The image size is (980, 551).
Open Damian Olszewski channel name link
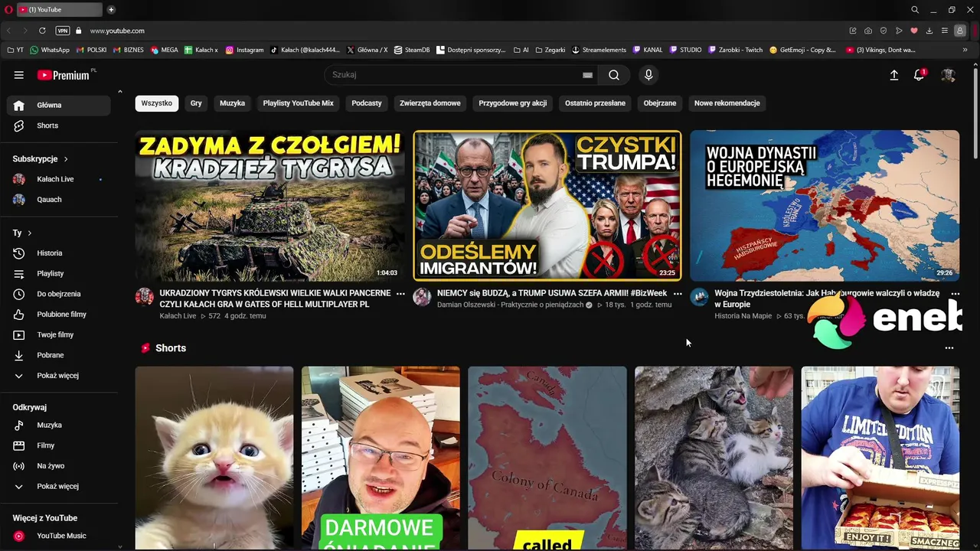coord(510,305)
